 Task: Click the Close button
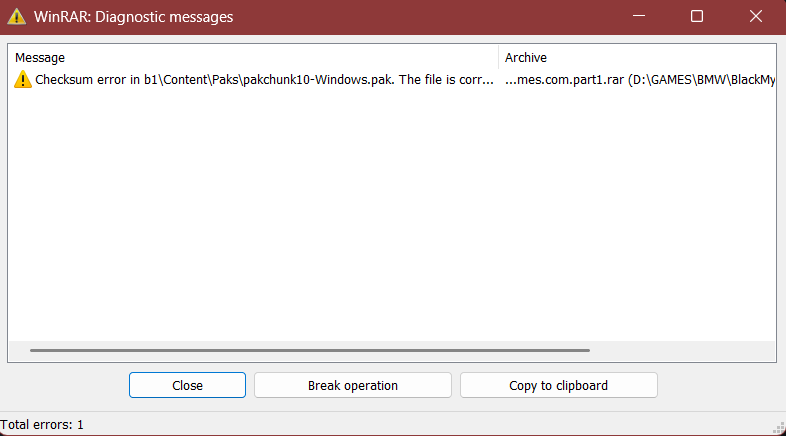pyautogui.click(x=187, y=385)
